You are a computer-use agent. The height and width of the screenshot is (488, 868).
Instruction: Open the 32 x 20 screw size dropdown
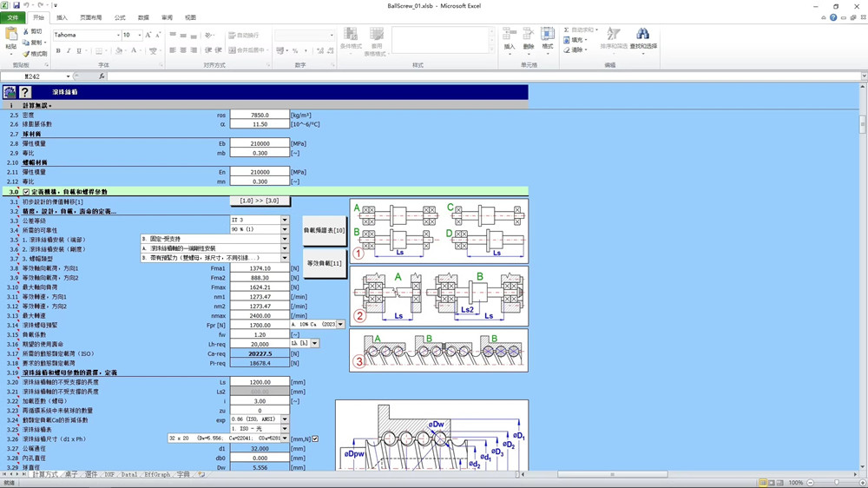[x=285, y=439]
